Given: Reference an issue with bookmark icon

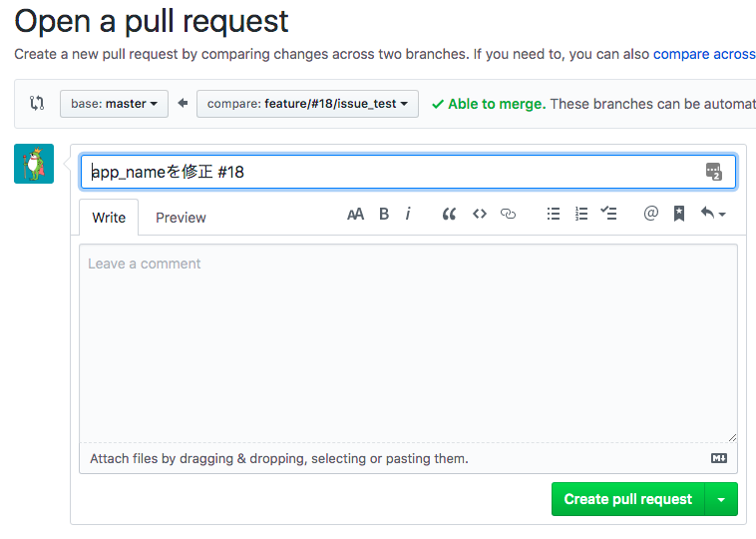Looking at the screenshot, I should point(679,214).
